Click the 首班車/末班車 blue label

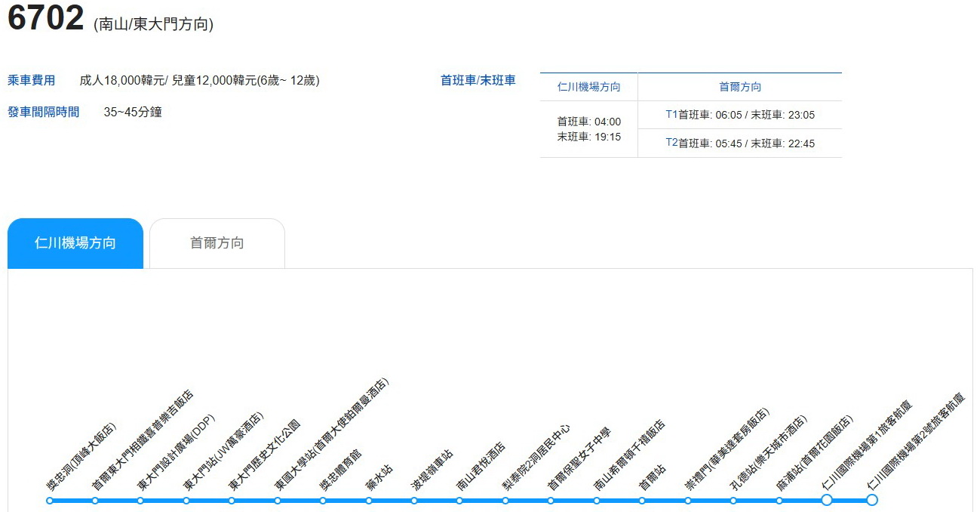click(x=477, y=79)
